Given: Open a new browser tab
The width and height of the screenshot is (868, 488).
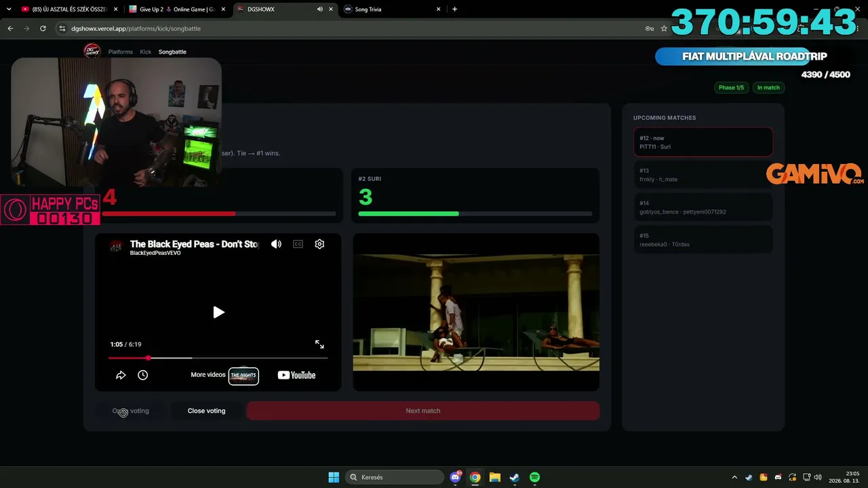Looking at the screenshot, I should [454, 9].
